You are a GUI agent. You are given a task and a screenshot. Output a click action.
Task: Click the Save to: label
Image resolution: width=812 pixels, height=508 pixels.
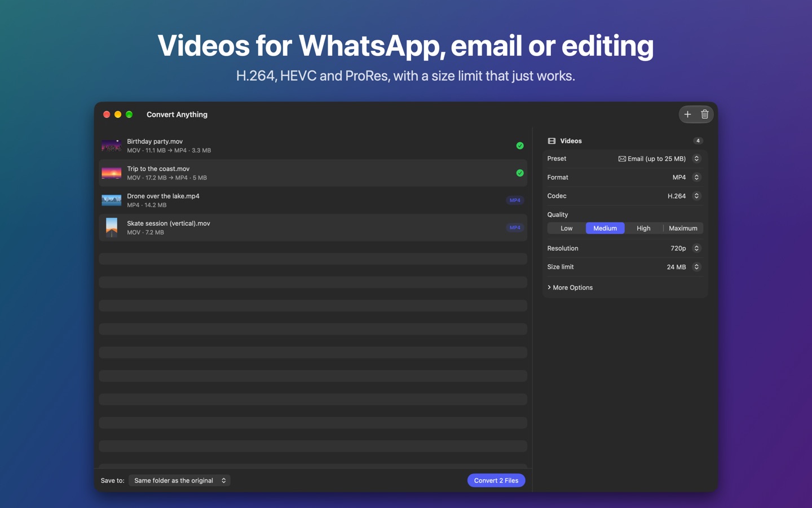pos(112,481)
